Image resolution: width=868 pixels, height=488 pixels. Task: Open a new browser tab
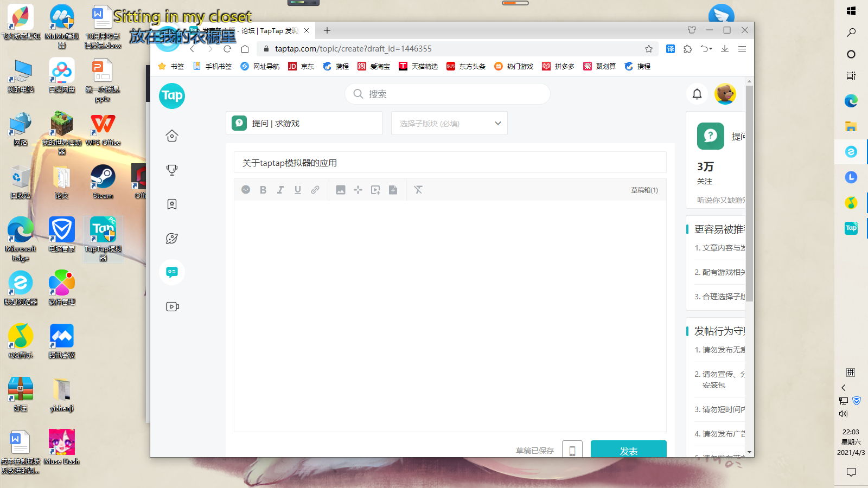point(327,30)
